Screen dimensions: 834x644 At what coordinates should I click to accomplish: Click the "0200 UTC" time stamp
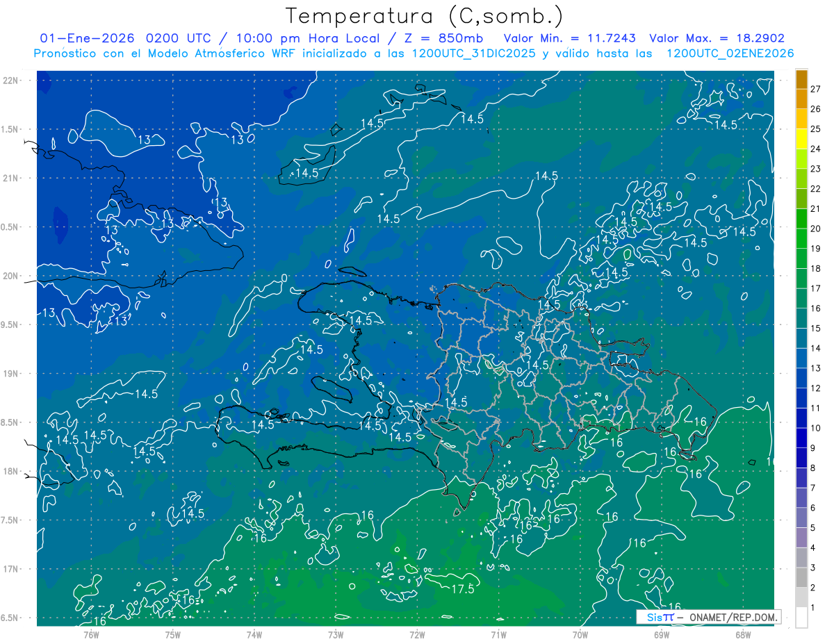181,38
